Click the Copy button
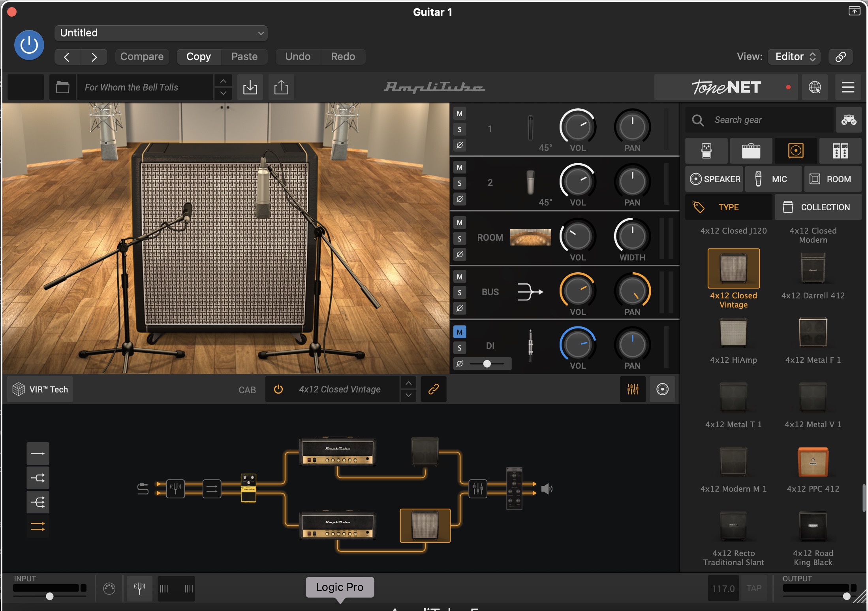The width and height of the screenshot is (868, 611). point(199,57)
